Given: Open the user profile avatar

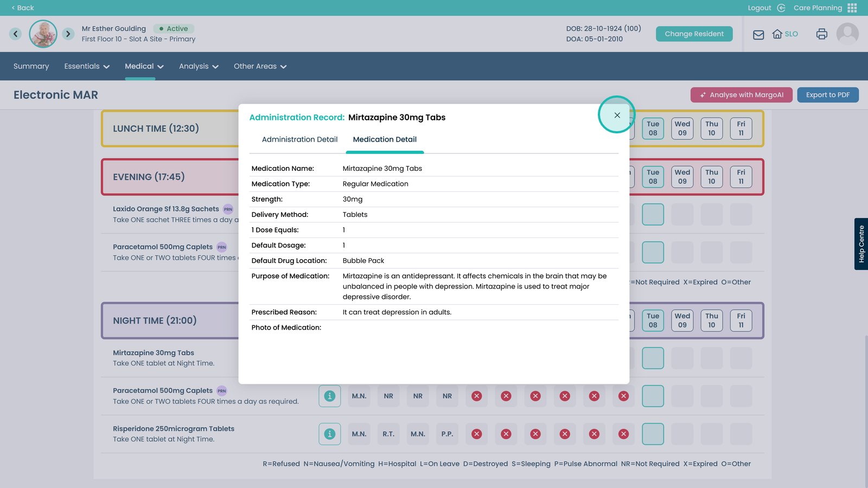Looking at the screenshot, I should pyautogui.click(x=847, y=34).
